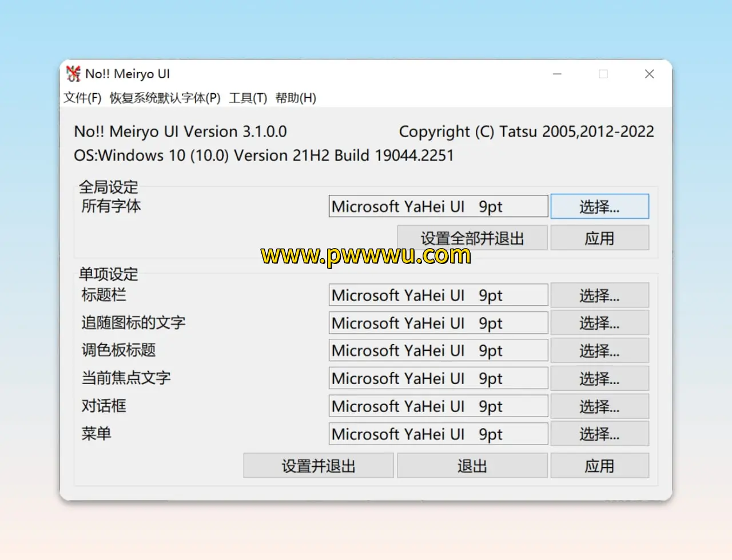
Task: Open the 工具(T) menu
Action: click(248, 98)
